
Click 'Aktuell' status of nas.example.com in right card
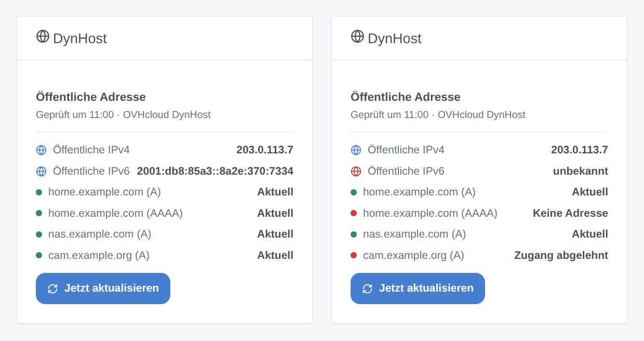(590, 234)
